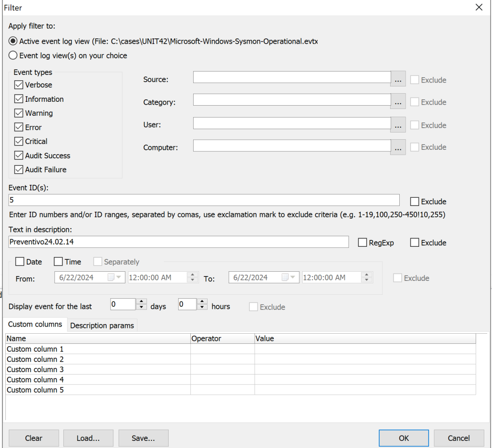The width and height of the screenshot is (492, 448).
Task: Click the Name column header
Action: (x=98, y=339)
